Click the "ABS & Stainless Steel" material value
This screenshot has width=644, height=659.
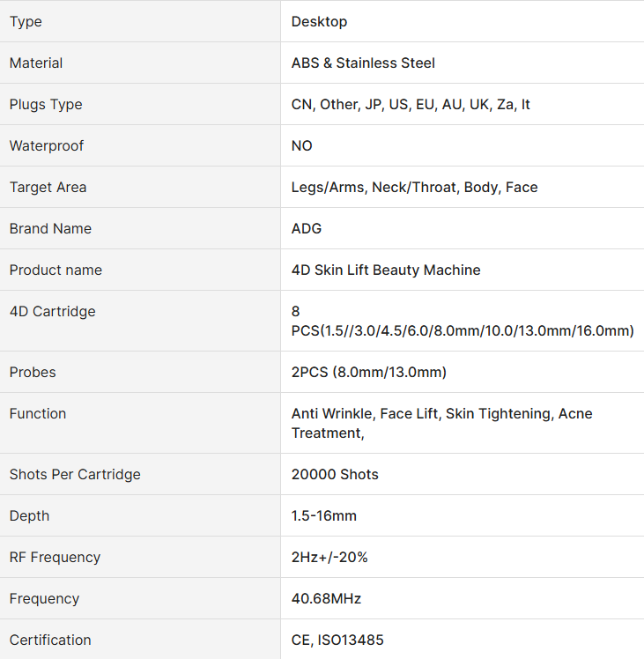click(363, 63)
